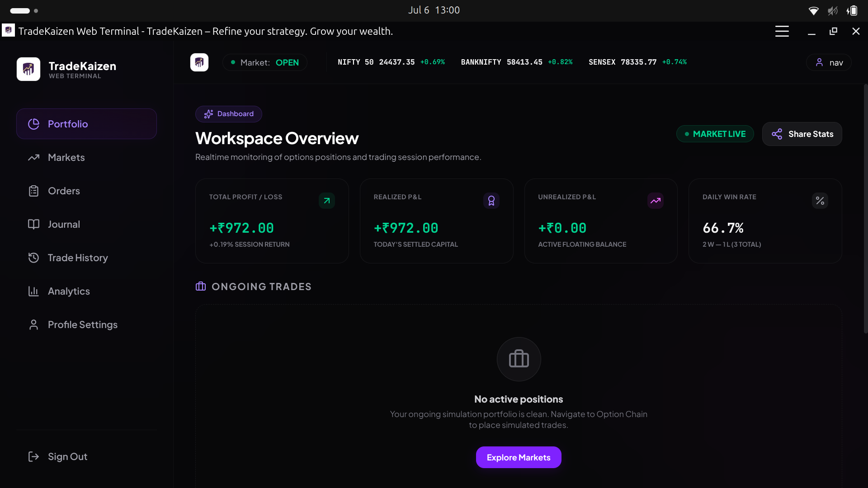Click the Market: OPEN status pill
The image size is (868, 488).
(x=265, y=62)
